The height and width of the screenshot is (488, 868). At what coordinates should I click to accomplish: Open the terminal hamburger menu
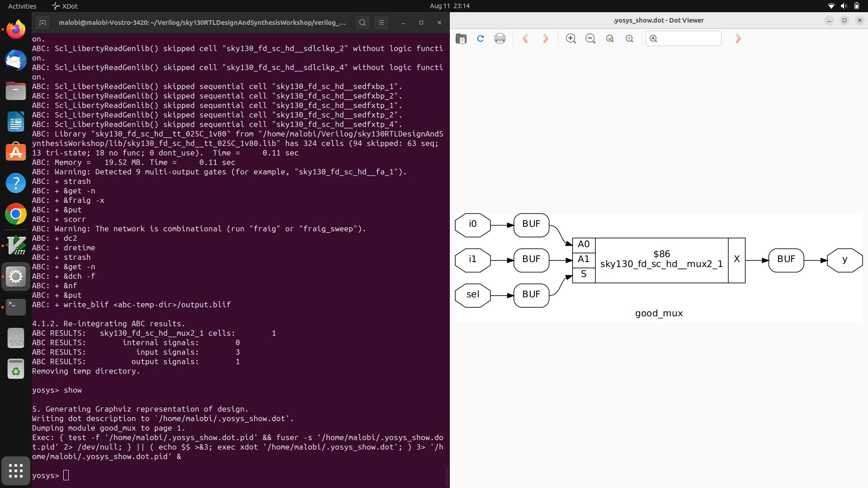point(382,22)
